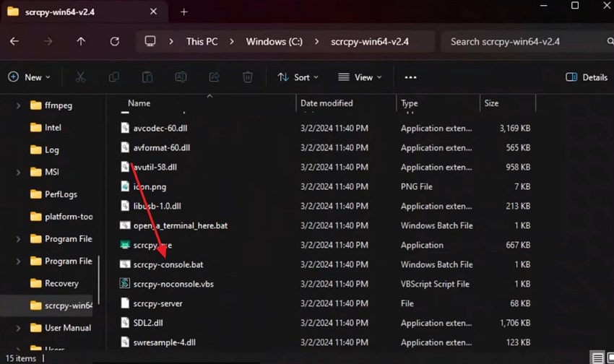
Task: Expand the User Manual folder in tree
Action: [18, 328]
